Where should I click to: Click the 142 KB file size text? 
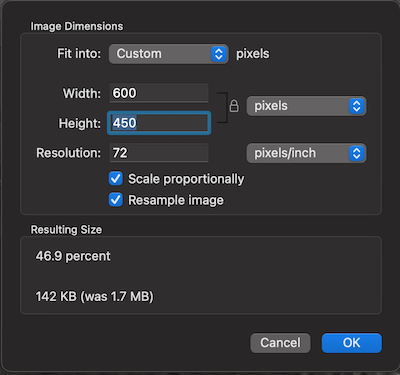coord(95,296)
